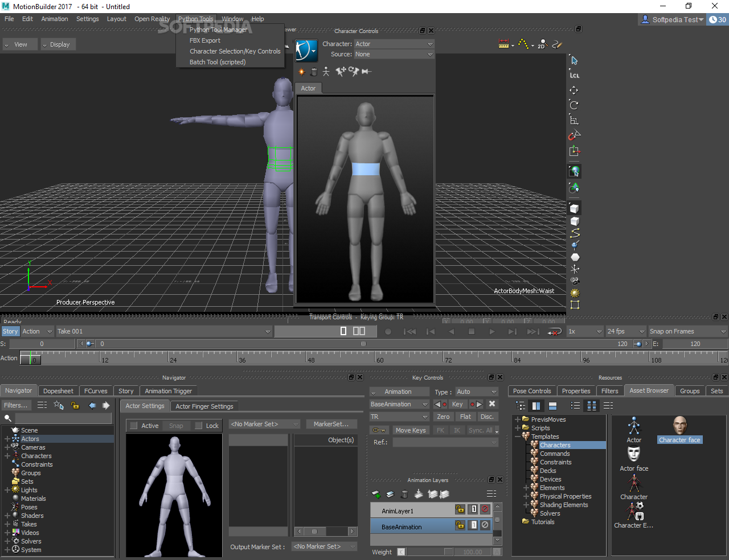Toggle the lock on BaseAnimation layer
The height and width of the screenshot is (560, 729).
460,525
